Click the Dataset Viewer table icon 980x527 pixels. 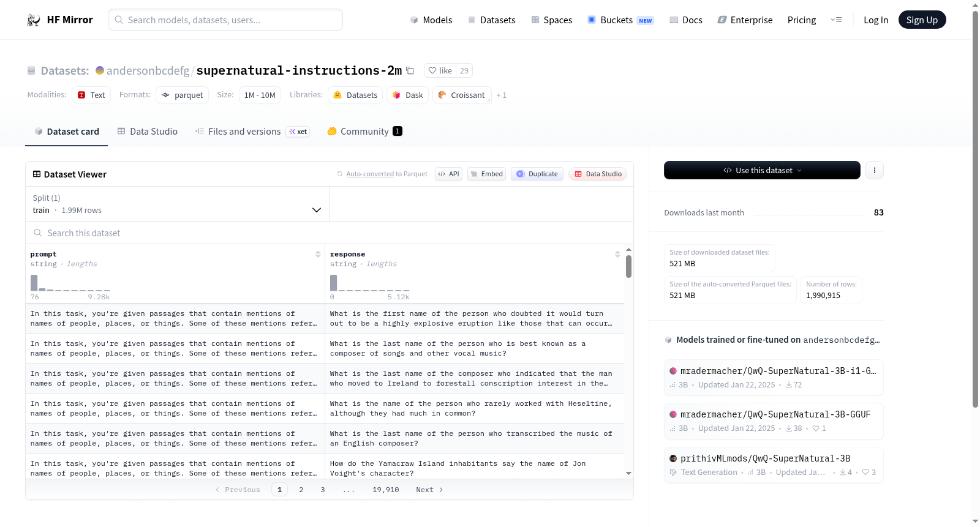pos(37,174)
